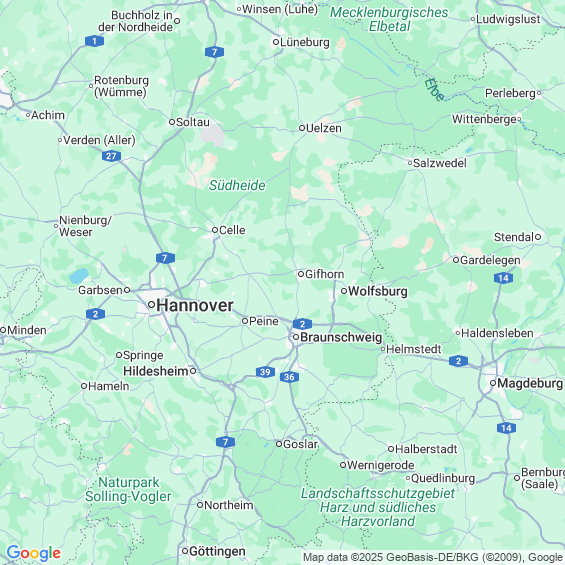Click the Magdeburg city marker
The image size is (565, 565).
tap(493, 383)
